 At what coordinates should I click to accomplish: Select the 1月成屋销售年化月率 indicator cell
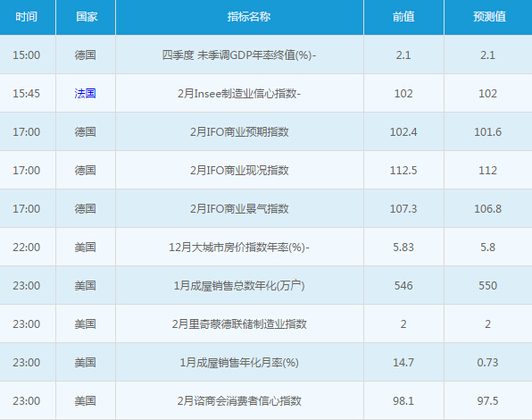(239, 362)
